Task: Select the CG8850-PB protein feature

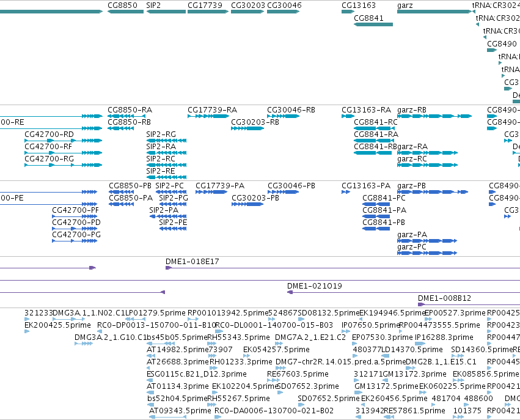Action: coord(122,192)
